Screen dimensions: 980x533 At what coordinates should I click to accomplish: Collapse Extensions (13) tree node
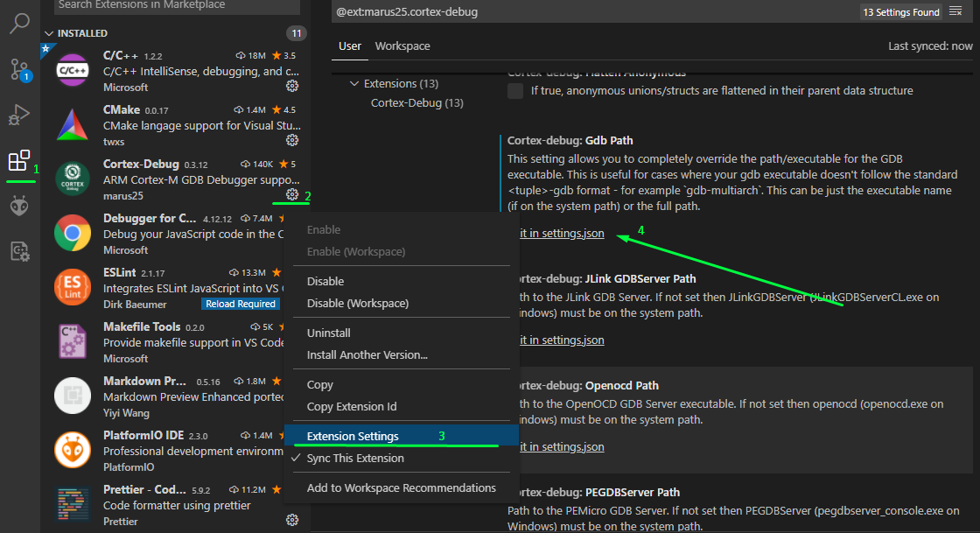click(354, 83)
